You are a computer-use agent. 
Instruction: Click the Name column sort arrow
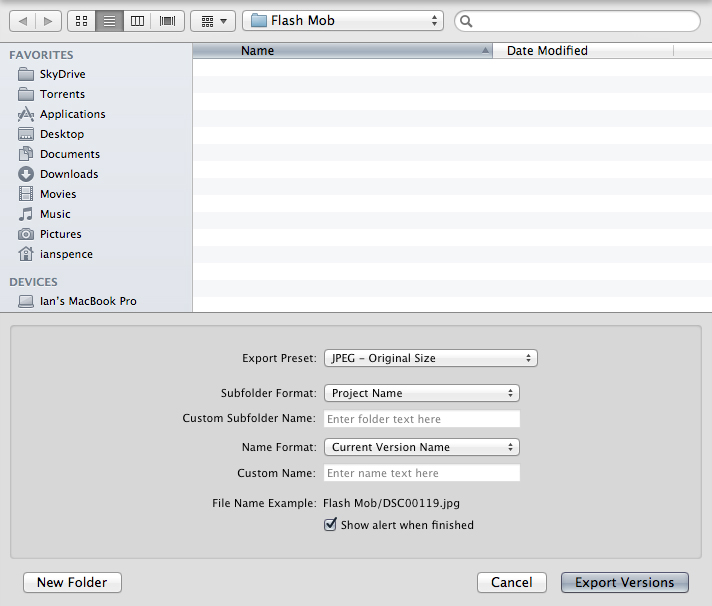[x=485, y=51]
